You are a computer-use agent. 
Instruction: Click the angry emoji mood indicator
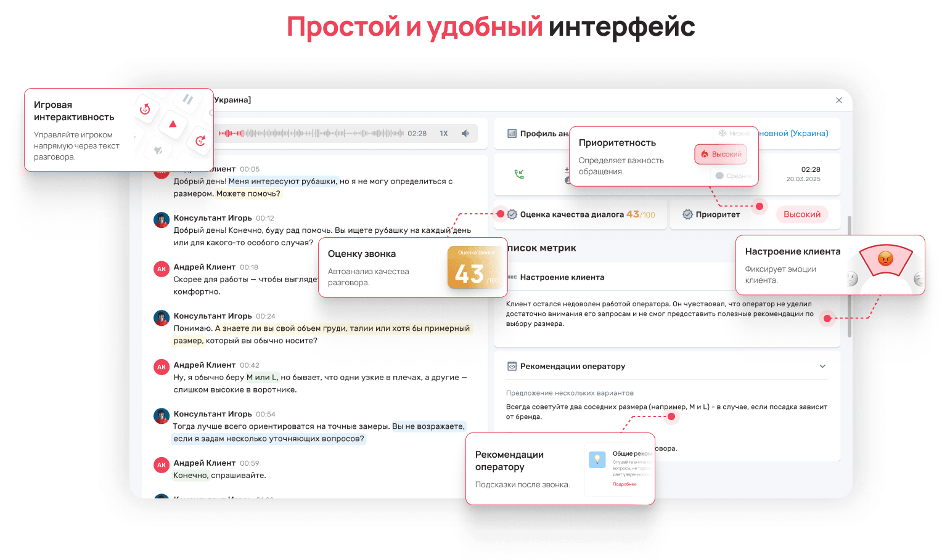(x=885, y=258)
